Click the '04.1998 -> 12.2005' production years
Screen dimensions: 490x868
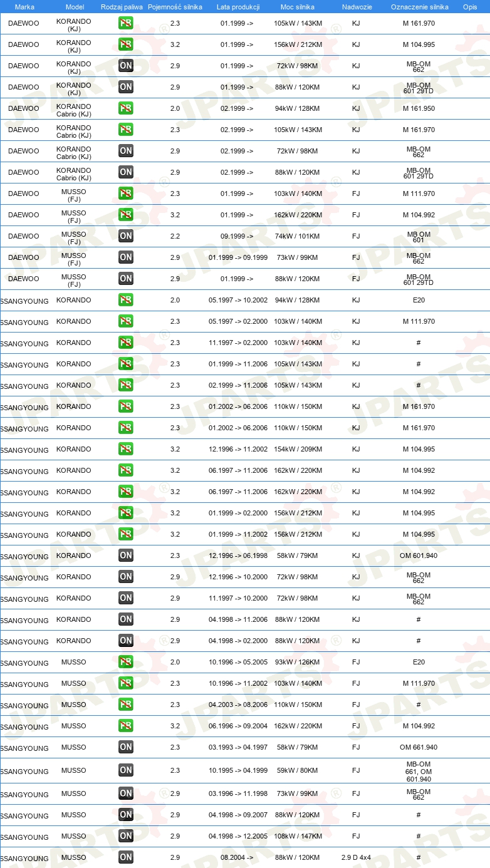(238, 836)
